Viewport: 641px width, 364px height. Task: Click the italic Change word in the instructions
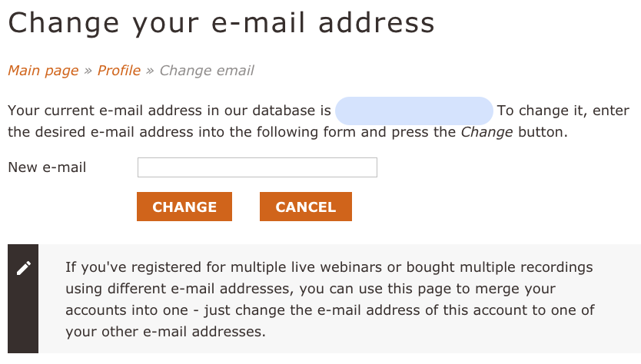click(x=487, y=132)
